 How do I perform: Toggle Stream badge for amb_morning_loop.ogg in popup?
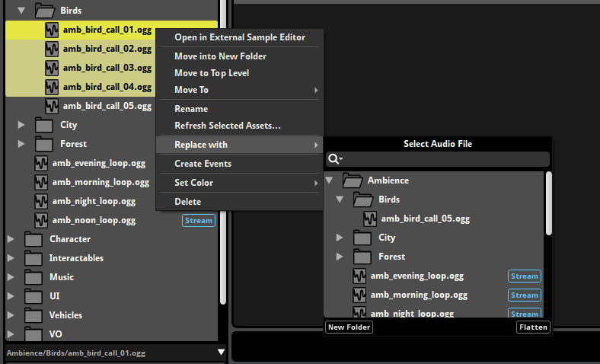pos(524,295)
